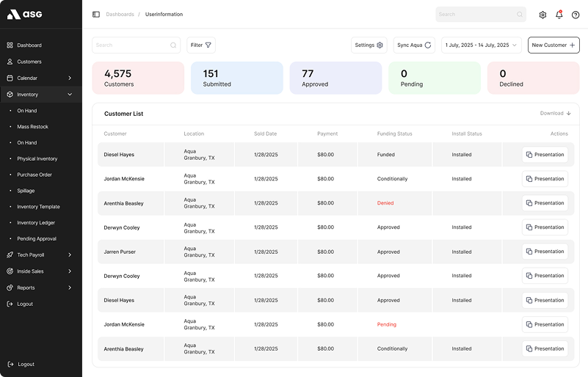
Task: Expand the Tech Payroll menu
Action: point(70,255)
